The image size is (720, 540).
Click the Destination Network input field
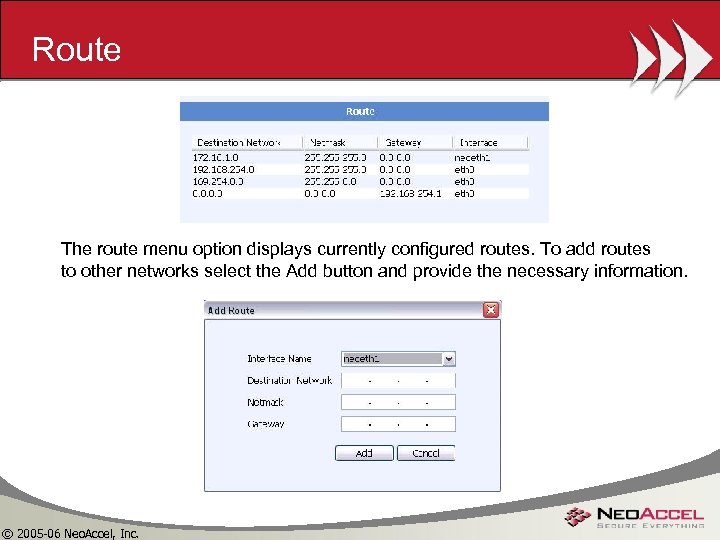point(398,381)
